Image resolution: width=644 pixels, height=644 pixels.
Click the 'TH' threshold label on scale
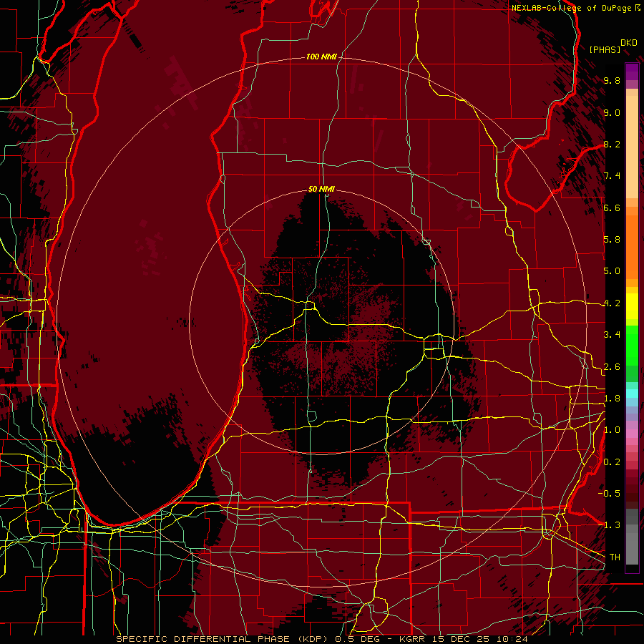pos(615,557)
